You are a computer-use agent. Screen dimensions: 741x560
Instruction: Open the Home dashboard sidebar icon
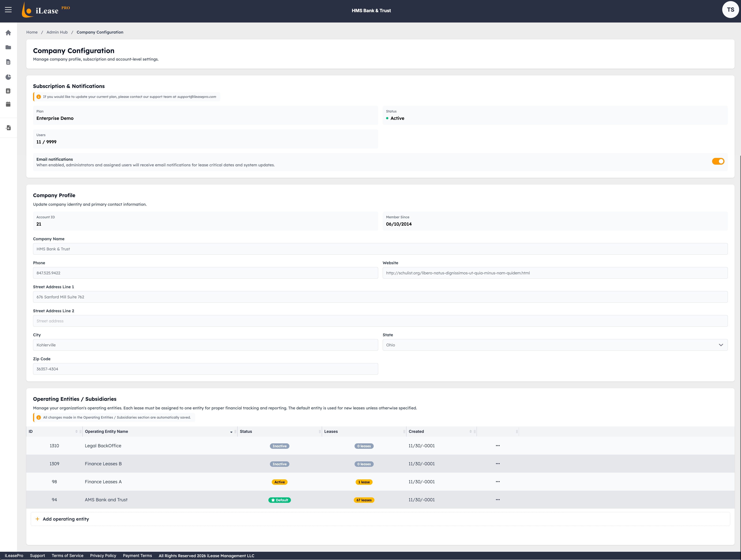tap(8, 32)
